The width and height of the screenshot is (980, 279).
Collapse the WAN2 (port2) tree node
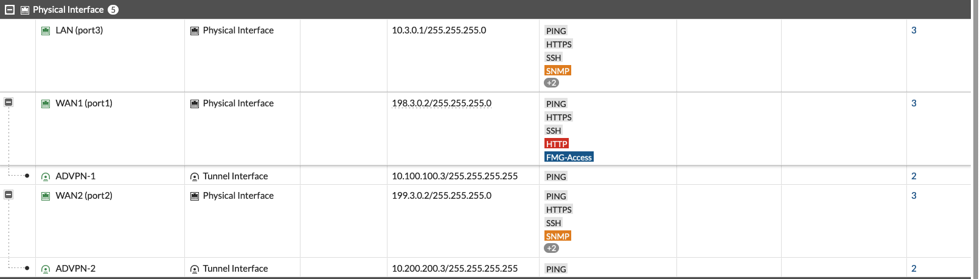(x=9, y=195)
